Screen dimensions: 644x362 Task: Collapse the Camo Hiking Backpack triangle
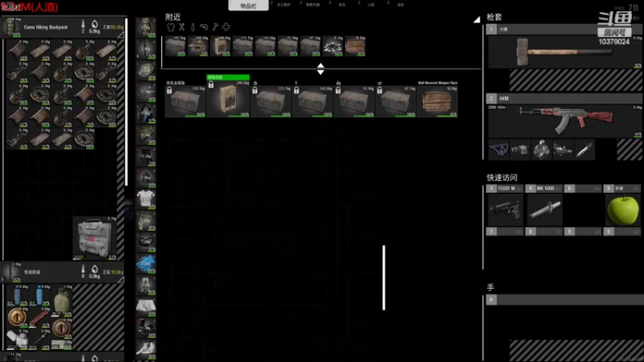pos(121,35)
